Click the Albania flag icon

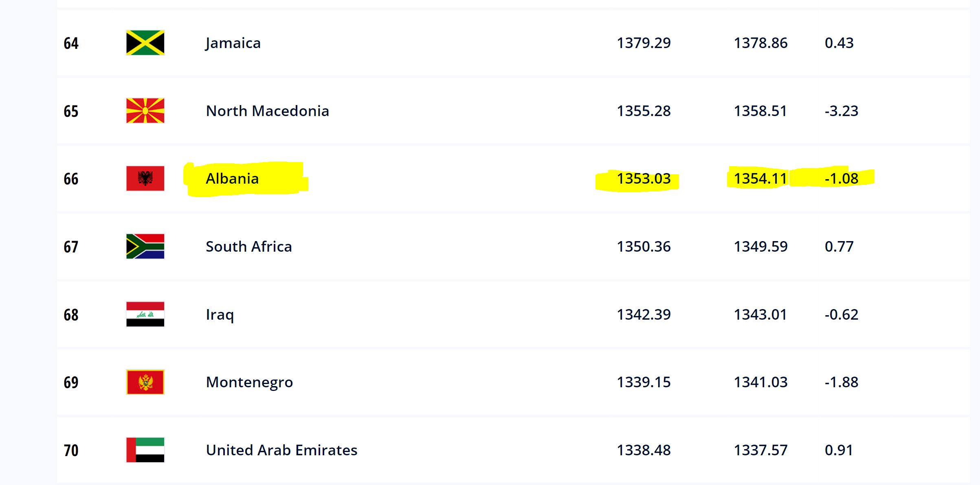[x=145, y=178]
